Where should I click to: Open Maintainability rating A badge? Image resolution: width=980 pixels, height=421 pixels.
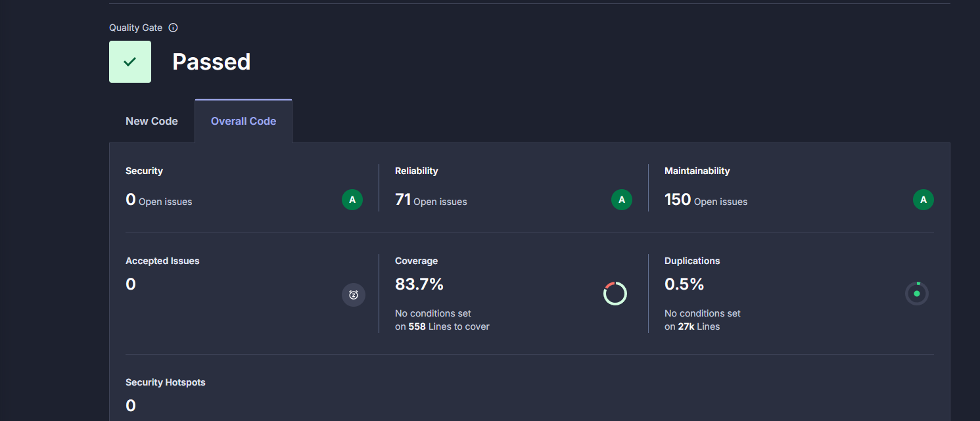point(923,200)
